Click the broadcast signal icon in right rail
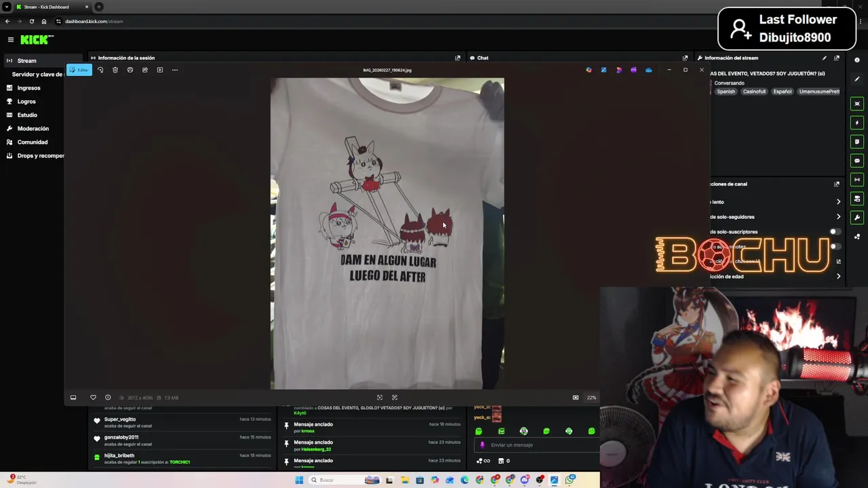Screen dimensions: 868x488 point(857,180)
